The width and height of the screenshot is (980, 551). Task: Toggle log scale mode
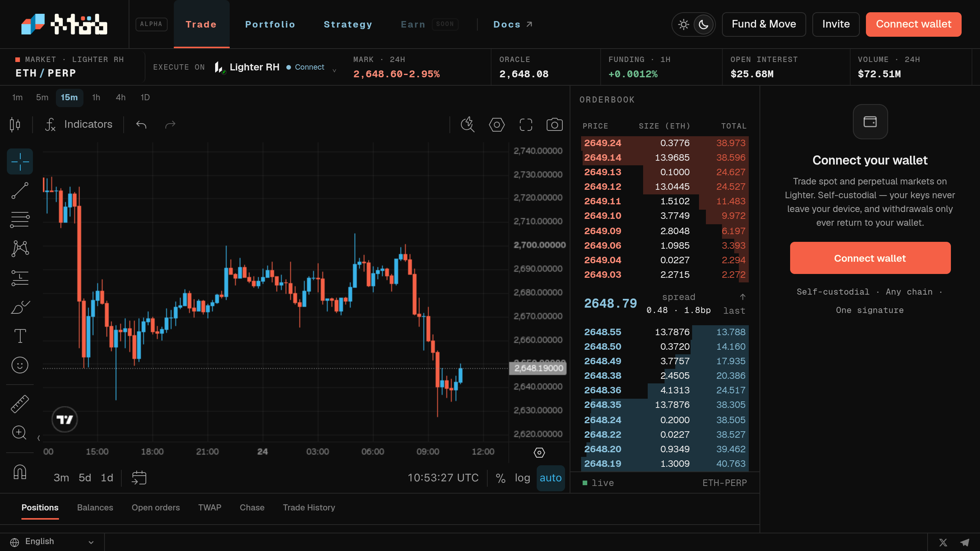point(522,478)
